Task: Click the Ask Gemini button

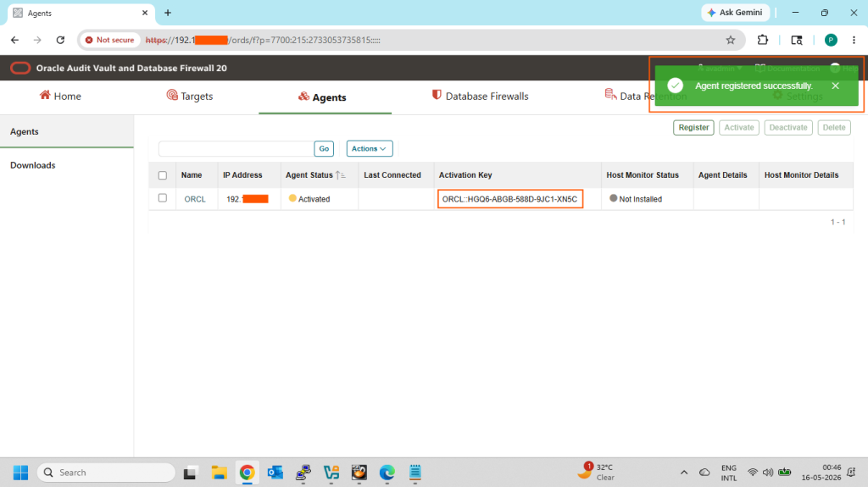Action: coord(735,13)
